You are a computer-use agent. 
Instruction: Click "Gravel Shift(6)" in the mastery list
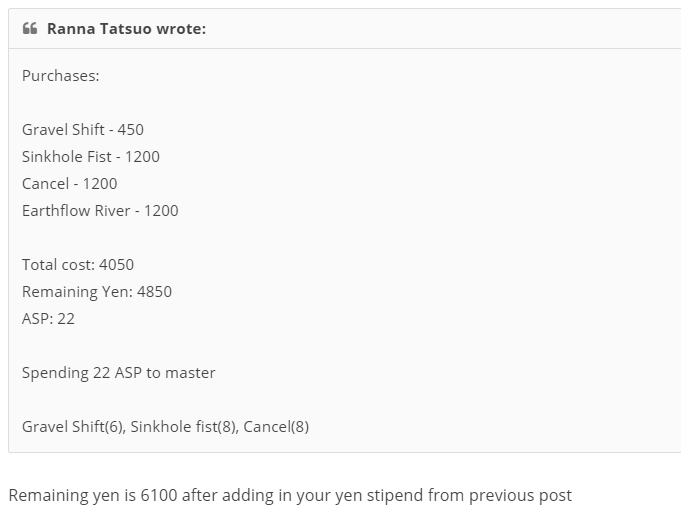pos(74,427)
